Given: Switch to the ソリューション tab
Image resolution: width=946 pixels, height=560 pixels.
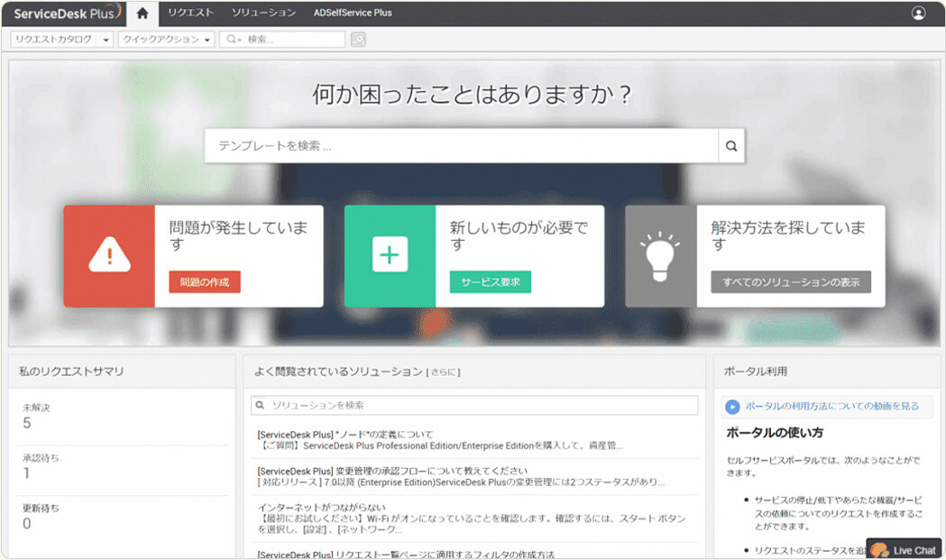Looking at the screenshot, I should (x=263, y=13).
